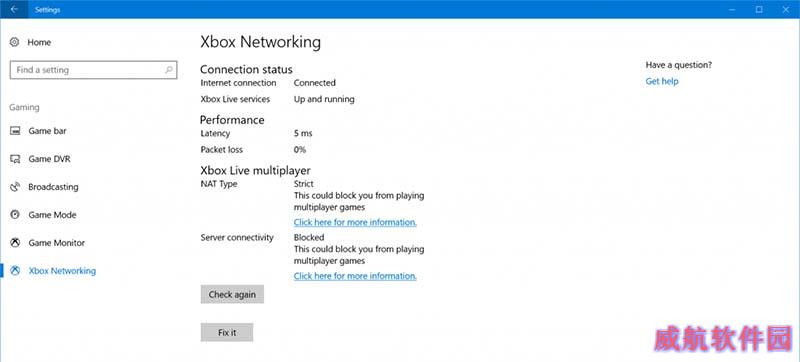Open NAT Type more information link
The image size is (800, 362).
point(355,222)
